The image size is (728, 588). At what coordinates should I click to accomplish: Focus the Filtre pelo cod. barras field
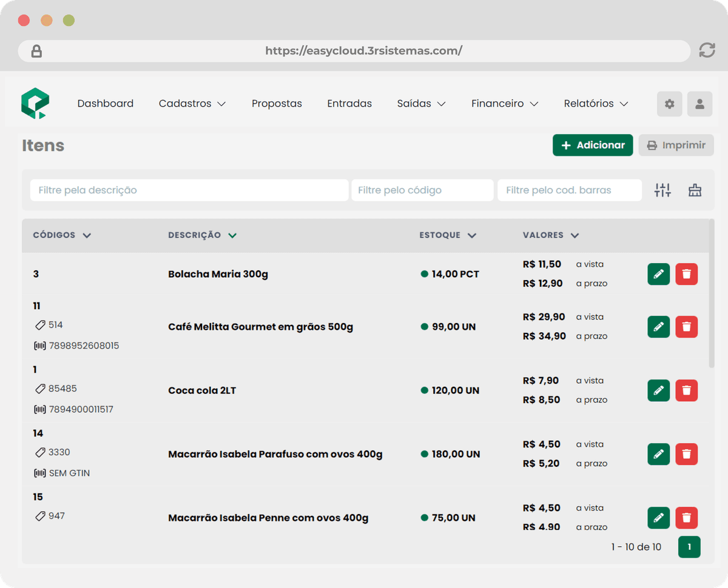click(x=570, y=190)
